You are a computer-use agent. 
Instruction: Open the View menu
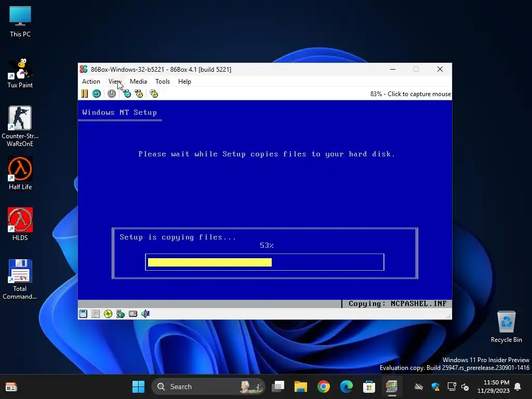115,82
